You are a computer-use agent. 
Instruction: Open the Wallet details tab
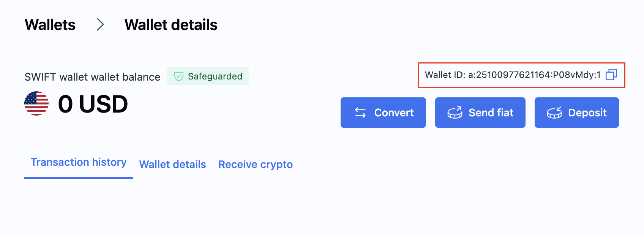pos(172,164)
